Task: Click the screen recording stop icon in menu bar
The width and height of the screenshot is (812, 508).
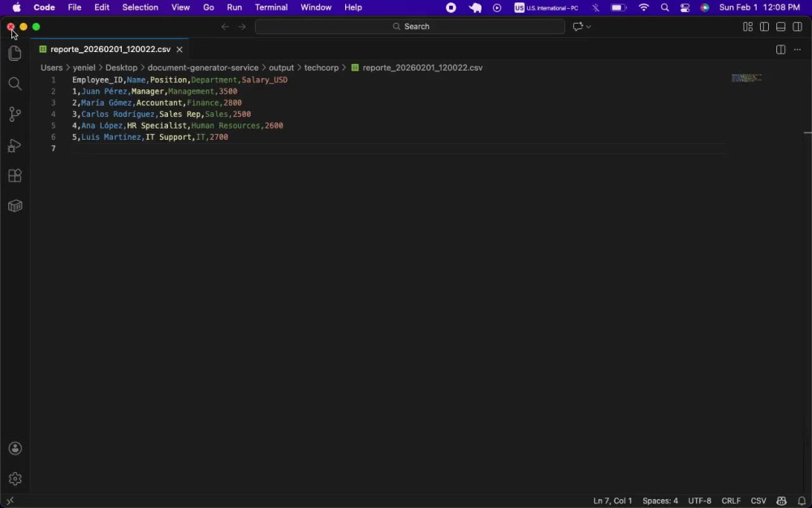Action: point(451,7)
